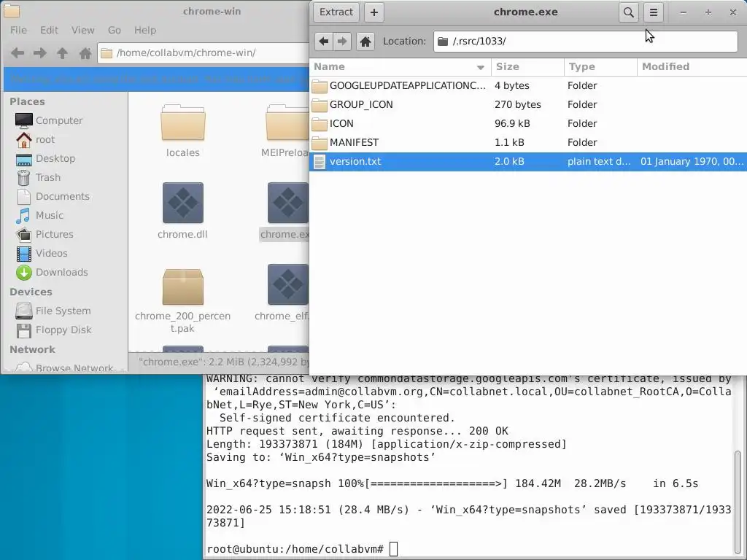Open Documents in Places sidebar
The image size is (747, 560).
64,196
